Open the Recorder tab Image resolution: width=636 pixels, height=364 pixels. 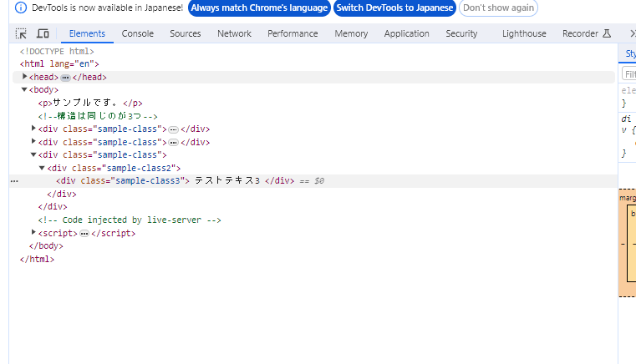587,33
